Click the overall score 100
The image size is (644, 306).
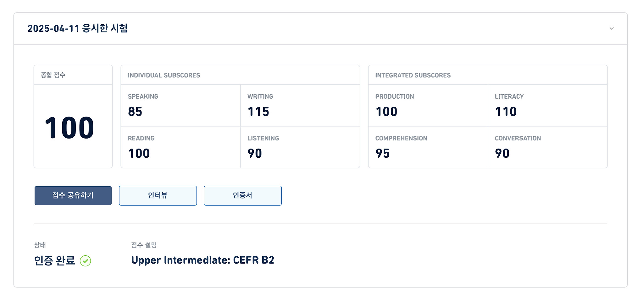(x=69, y=128)
